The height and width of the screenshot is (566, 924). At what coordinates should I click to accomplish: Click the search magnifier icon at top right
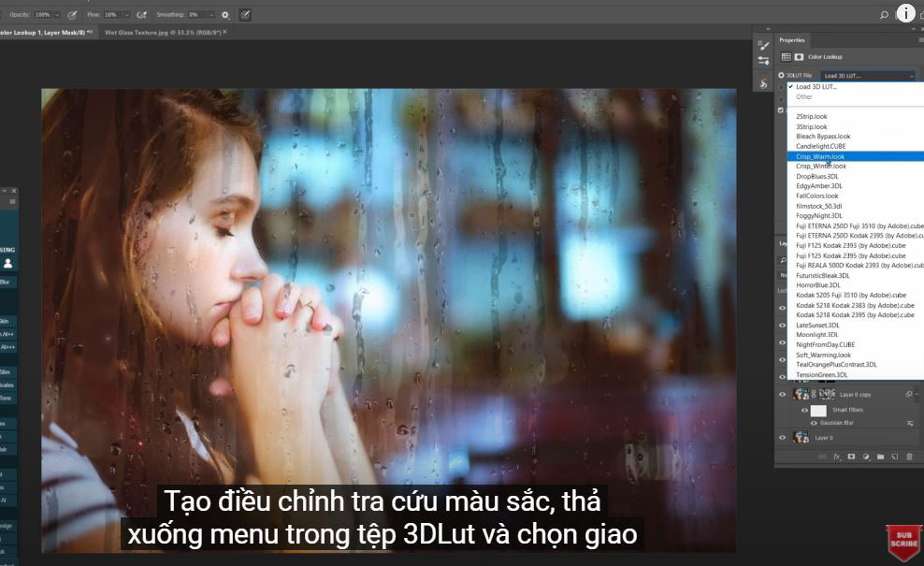point(884,15)
